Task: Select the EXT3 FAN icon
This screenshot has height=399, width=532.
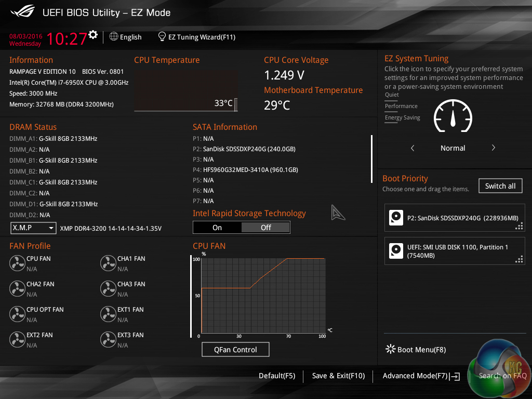Action: 108,340
